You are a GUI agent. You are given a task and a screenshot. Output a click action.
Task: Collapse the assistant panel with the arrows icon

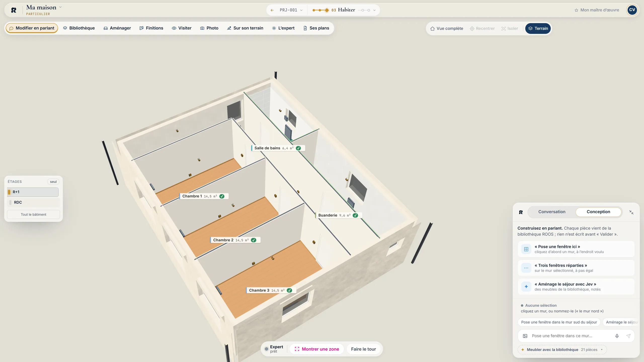coord(631,212)
